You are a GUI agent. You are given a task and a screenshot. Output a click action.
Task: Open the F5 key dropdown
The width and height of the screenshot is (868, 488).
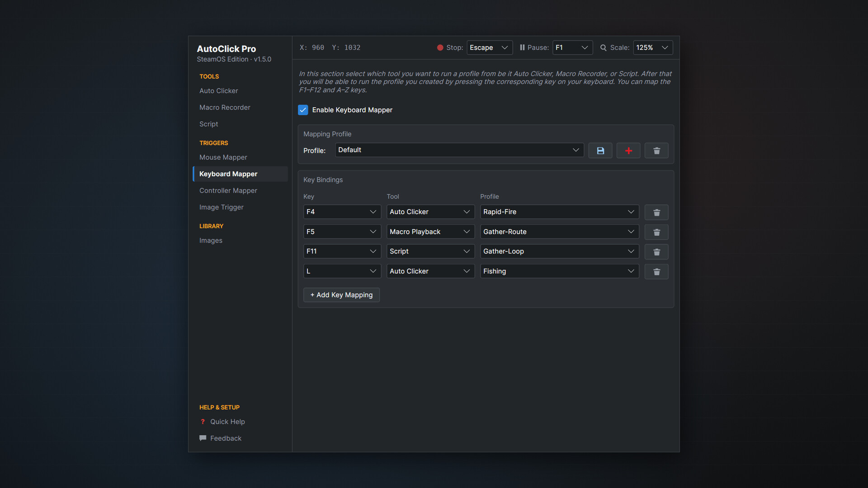point(342,232)
